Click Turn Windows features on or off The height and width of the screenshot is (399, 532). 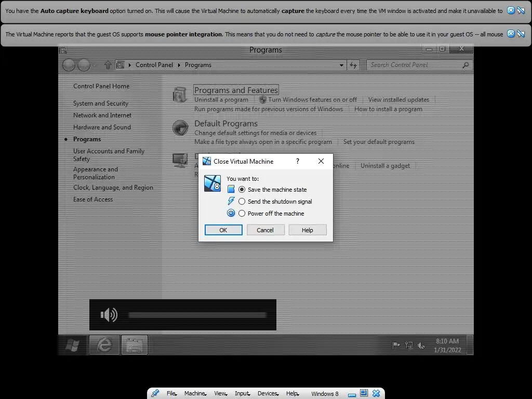click(312, 100)
